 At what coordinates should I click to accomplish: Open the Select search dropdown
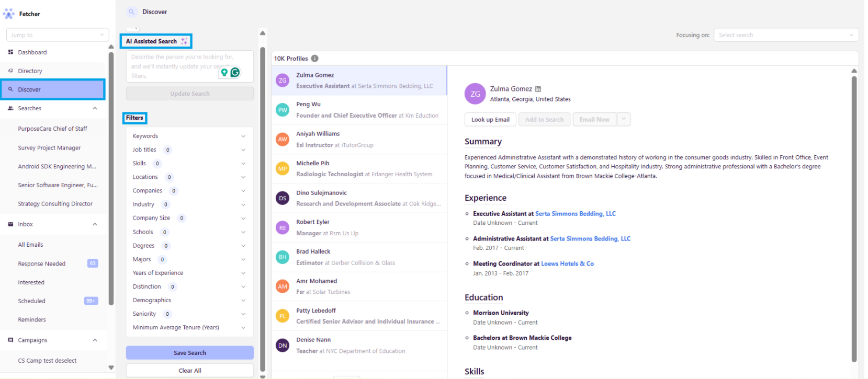point(786,35)
